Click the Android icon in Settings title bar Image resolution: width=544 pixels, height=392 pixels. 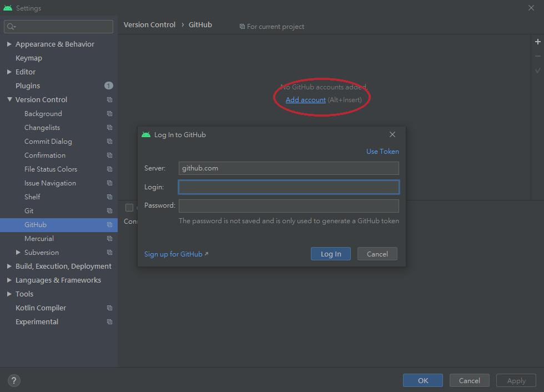8,8
